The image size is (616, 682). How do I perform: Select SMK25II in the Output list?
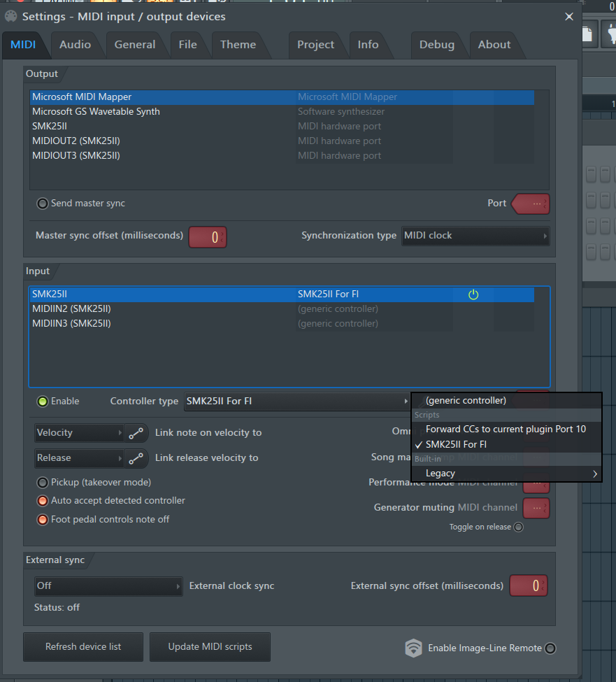point(282,126)
